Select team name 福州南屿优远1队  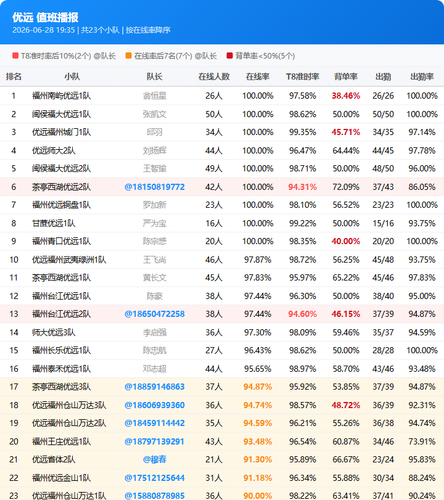[61, 96]
